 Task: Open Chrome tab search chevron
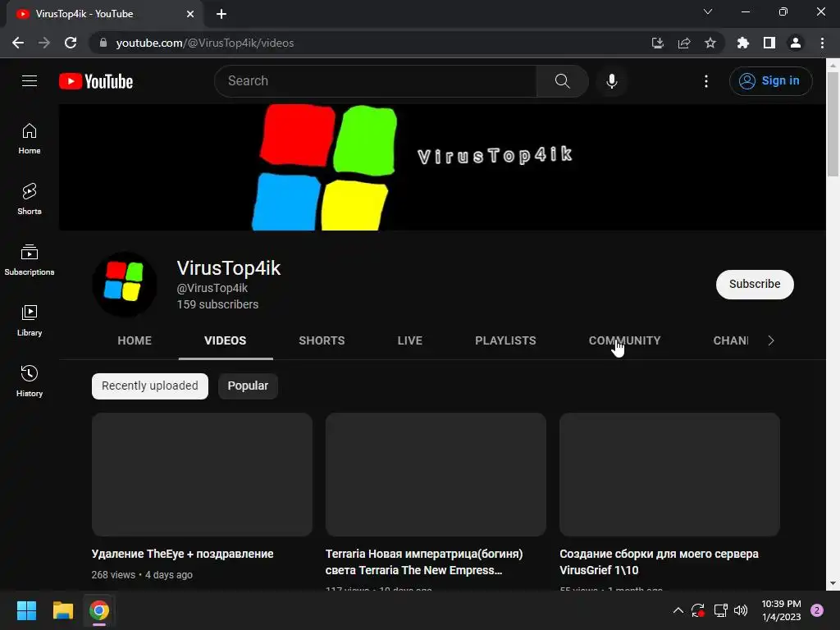coord(708,11)
